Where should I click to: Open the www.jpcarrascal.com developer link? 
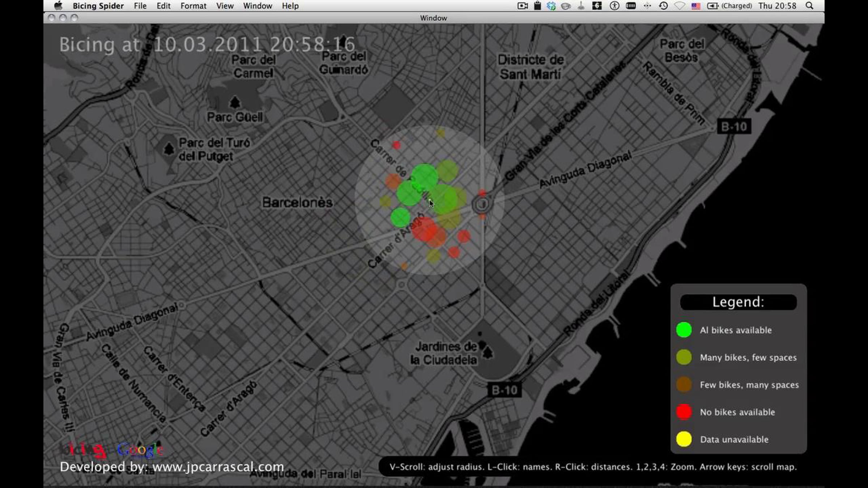click(x=218, y=467)
